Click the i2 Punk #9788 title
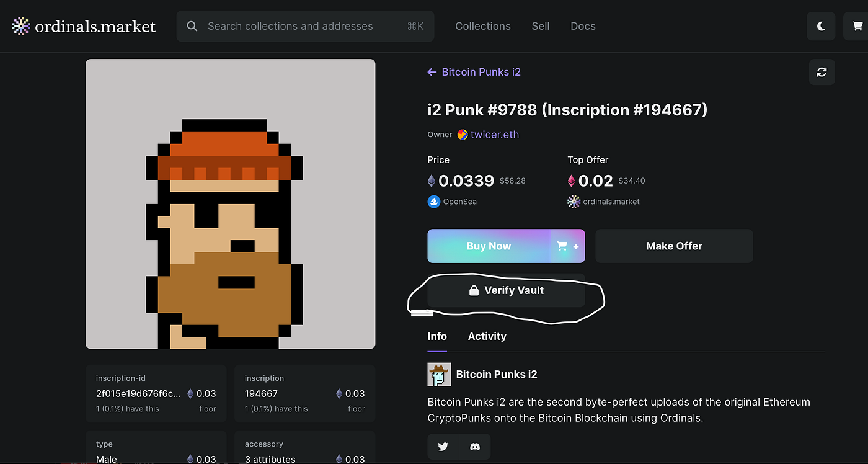This screenshot has height=464, width=868. pyautogui.click(x=567, y=110)
